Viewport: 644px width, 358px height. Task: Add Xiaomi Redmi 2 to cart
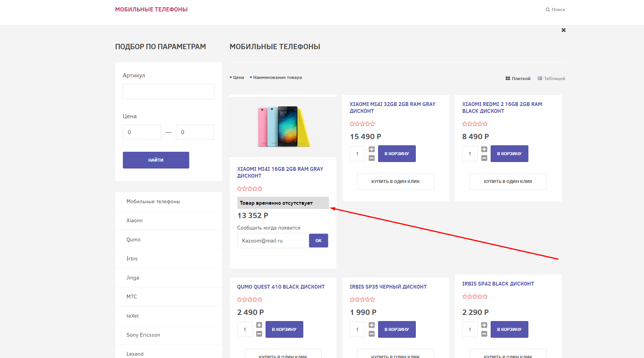click(x=509, y=154)
